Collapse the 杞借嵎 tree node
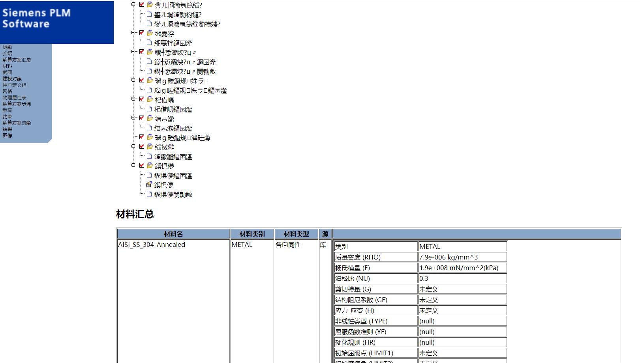The width and height of the screenshot is (640, 364). point(133,99)
